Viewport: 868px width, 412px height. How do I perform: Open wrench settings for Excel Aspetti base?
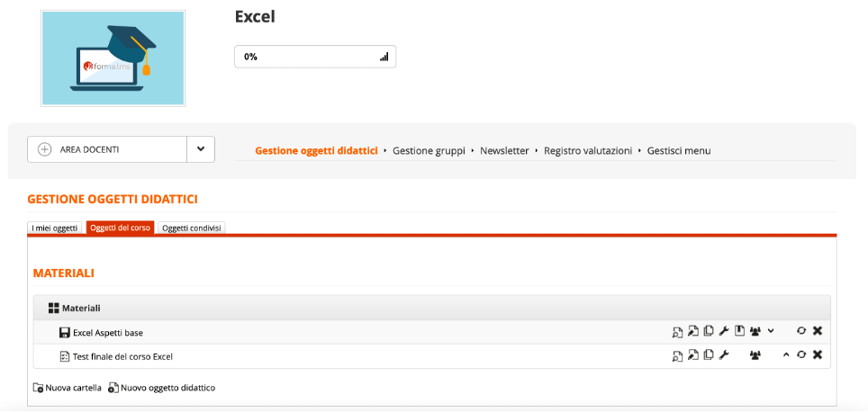tap(723, 332)
